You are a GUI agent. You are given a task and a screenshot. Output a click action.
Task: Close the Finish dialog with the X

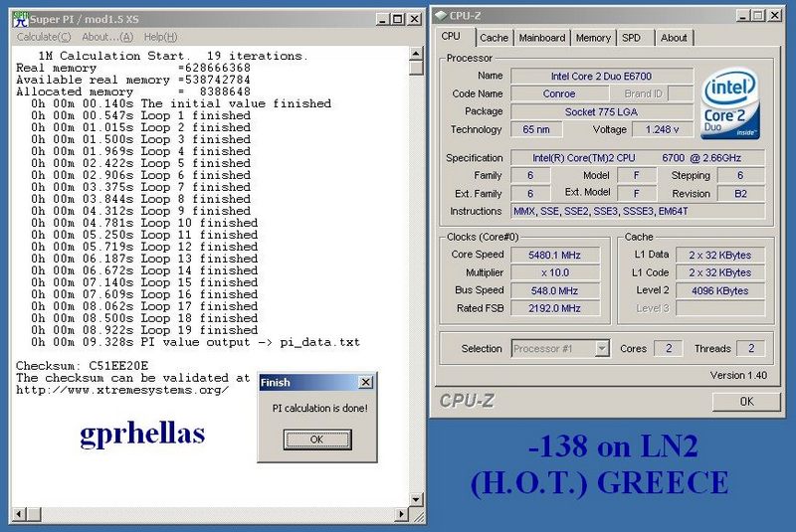click(x=365, y=383)
